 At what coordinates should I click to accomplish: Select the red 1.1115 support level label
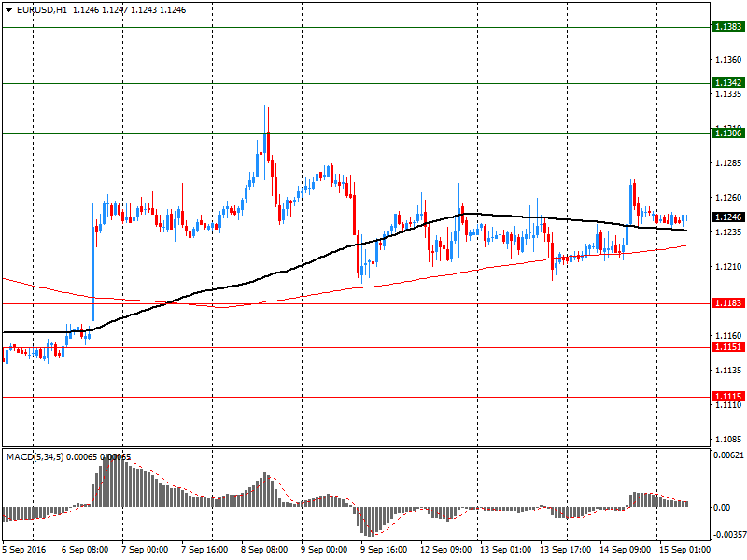point(727,396)
